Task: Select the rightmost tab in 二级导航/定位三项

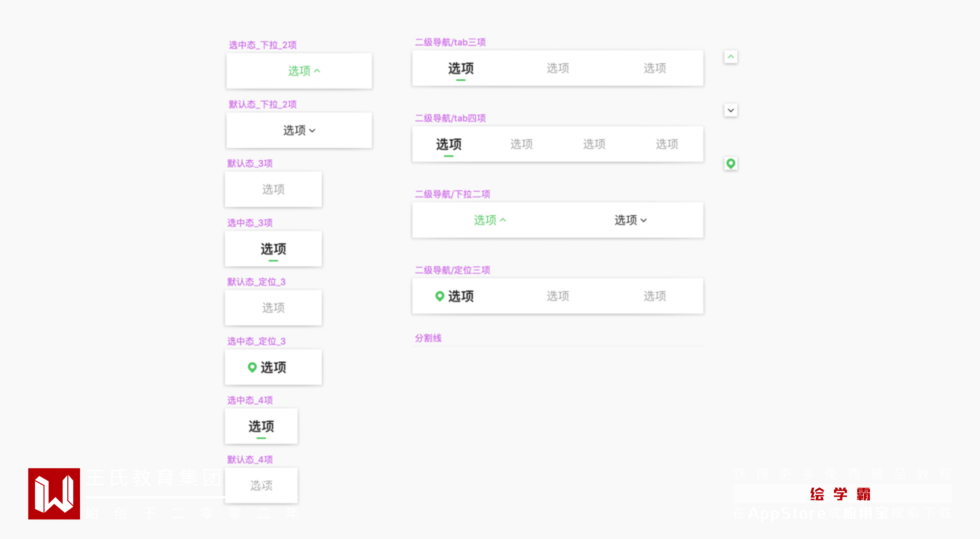Action: coord(655,296)
